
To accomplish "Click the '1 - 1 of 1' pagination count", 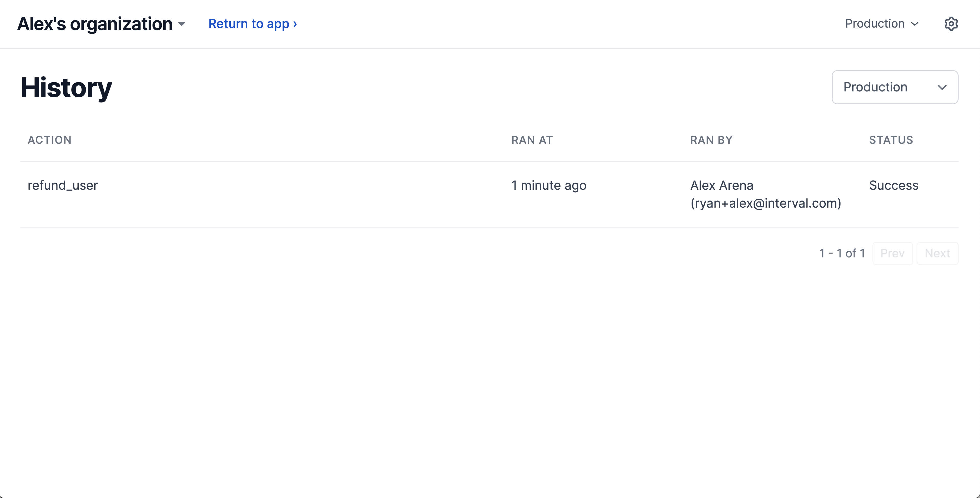I will (x=842, y=253).
